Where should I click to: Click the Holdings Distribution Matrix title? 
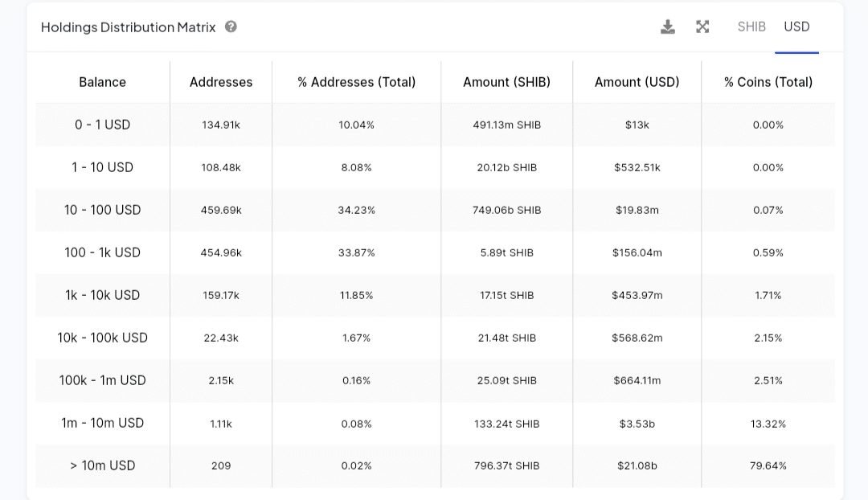pyautogui.click(x=129, y=27)
